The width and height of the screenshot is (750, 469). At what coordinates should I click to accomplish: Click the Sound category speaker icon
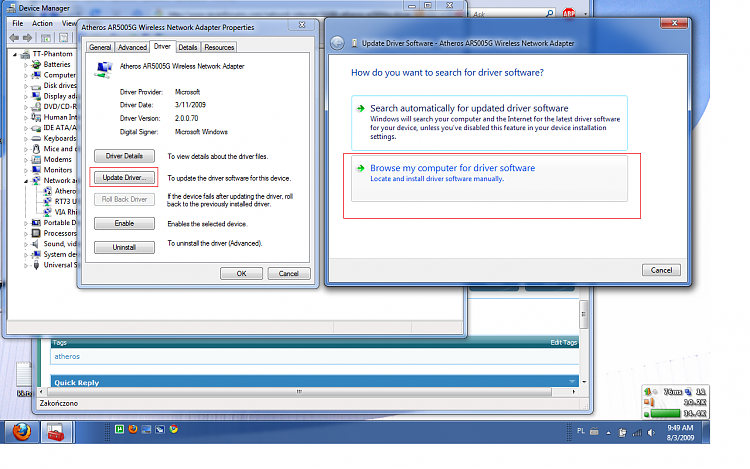[36, 244]
